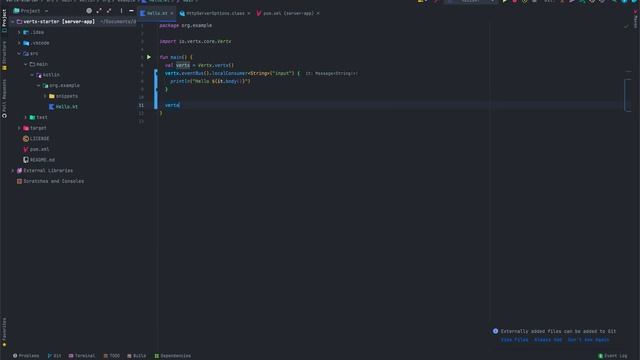Click Always Add link in notification
The height and width of the screenshot is (360, 640).
[548, 340]
